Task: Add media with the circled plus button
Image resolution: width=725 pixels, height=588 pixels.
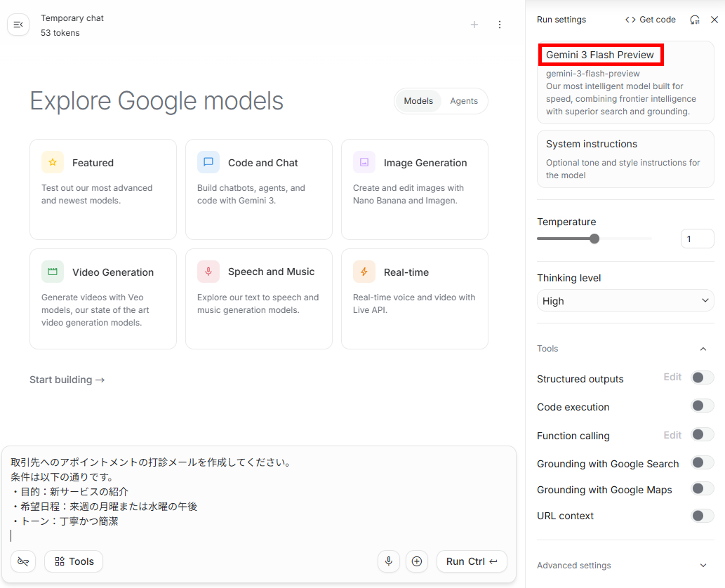Action: pos(417,561)
